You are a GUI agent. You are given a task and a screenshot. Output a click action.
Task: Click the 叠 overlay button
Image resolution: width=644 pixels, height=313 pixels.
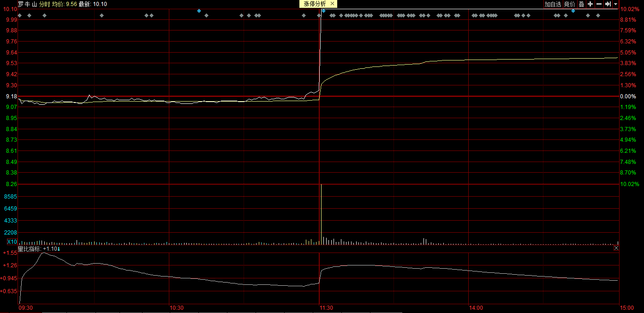pos(581,4)
